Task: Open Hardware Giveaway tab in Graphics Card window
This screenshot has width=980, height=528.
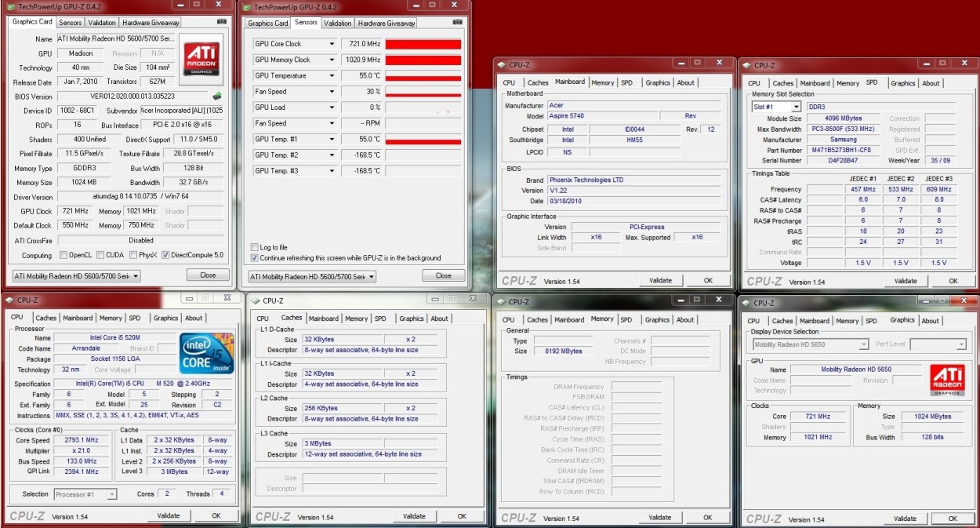Action: pyautogui.click(x=151, y=22)
